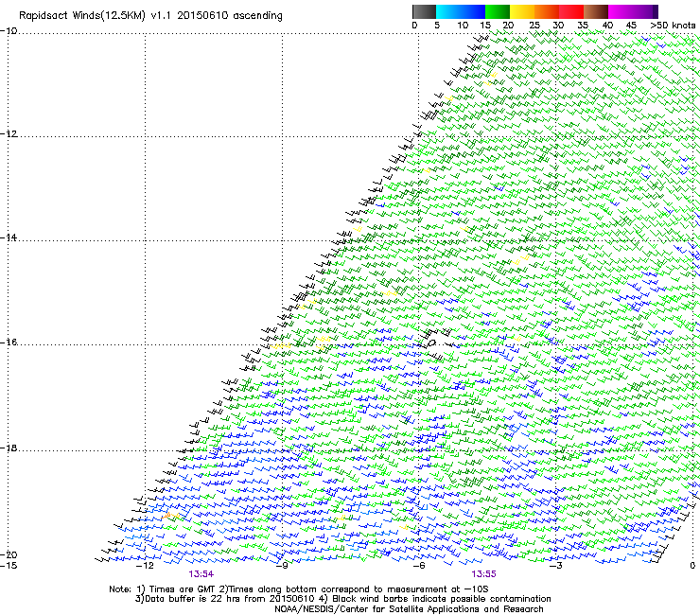Click the longitude label -6

418,566
